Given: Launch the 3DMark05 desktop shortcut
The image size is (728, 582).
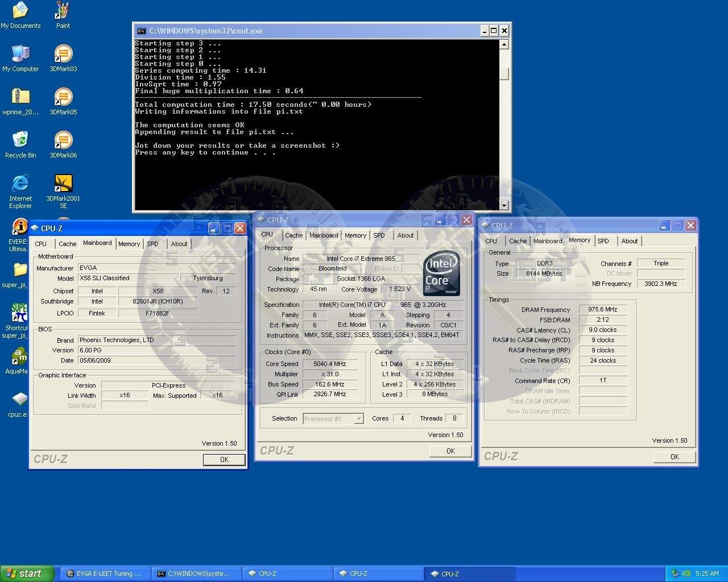Looking at the screenshot, I should [63, 102].
